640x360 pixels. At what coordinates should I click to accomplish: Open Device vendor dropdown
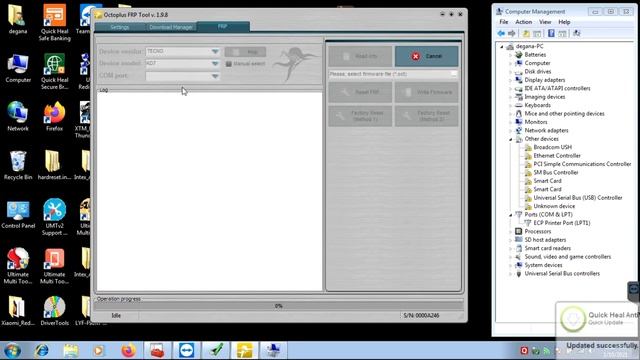coord(215,51)
